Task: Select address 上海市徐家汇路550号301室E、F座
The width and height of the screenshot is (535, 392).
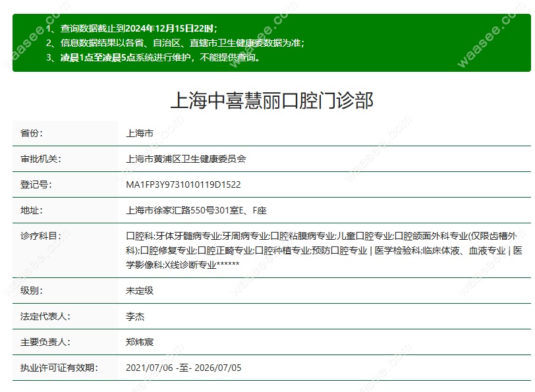Action: pos(196,210)
